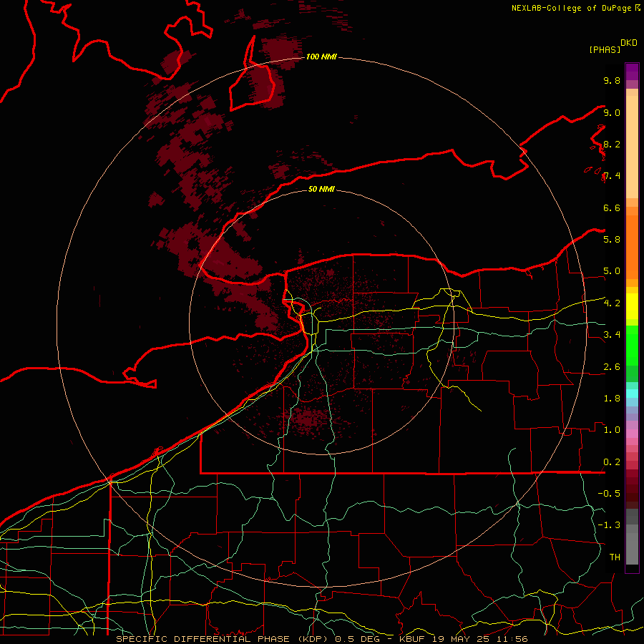Select the -0.5 scale value

(609, 493)
